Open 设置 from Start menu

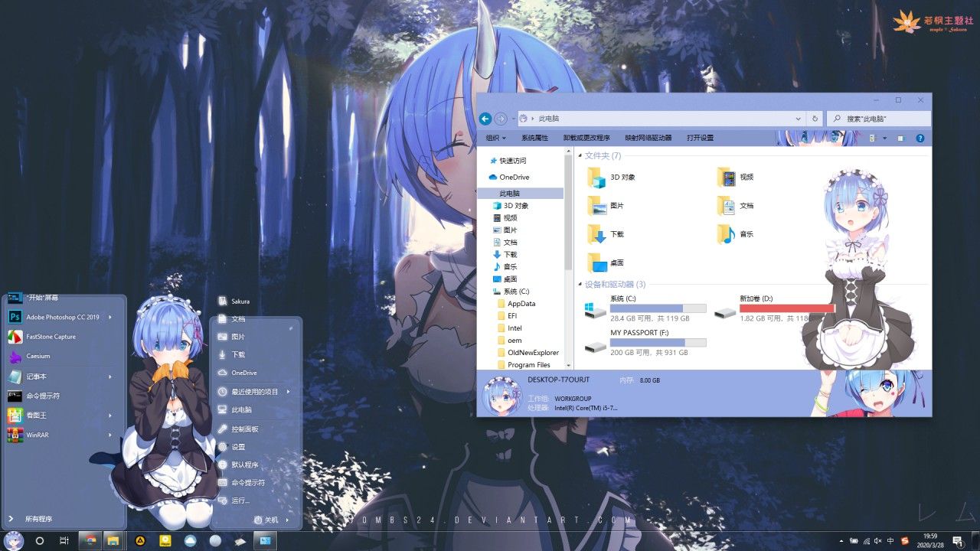click(x=238, y=447)
